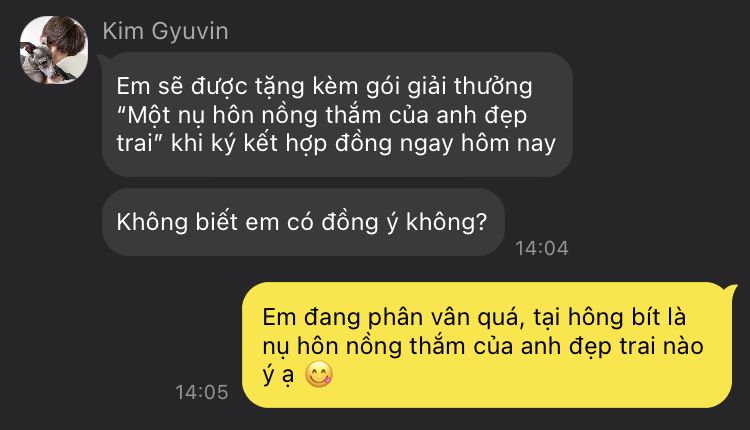
Task: Click 'Em đang phân vân quá' in yellow bubble
Action: point(390,318)
